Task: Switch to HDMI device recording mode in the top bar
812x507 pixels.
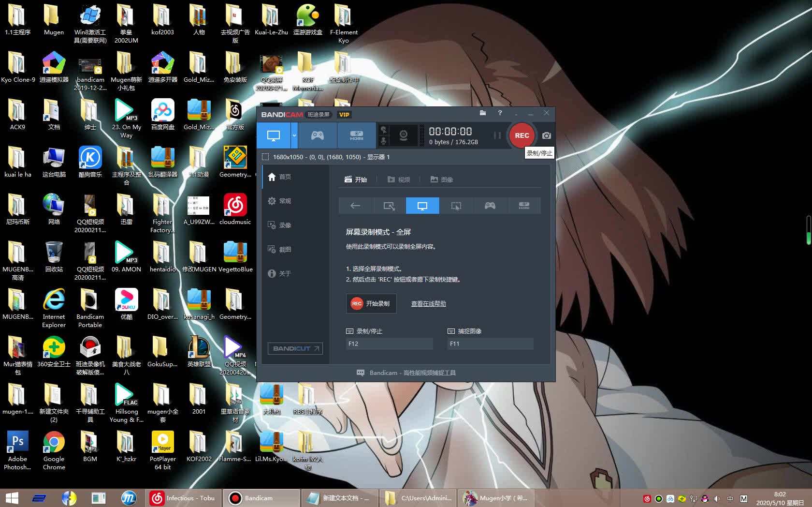Action: (x=357, y=135)
